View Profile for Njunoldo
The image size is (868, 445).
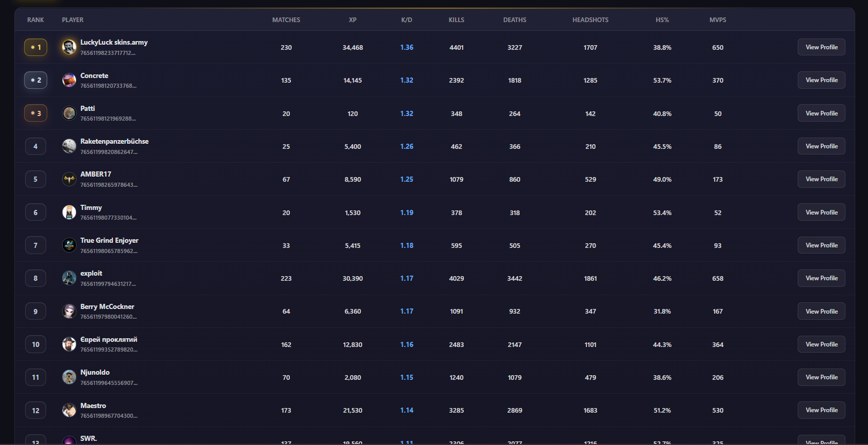[821, 377]
